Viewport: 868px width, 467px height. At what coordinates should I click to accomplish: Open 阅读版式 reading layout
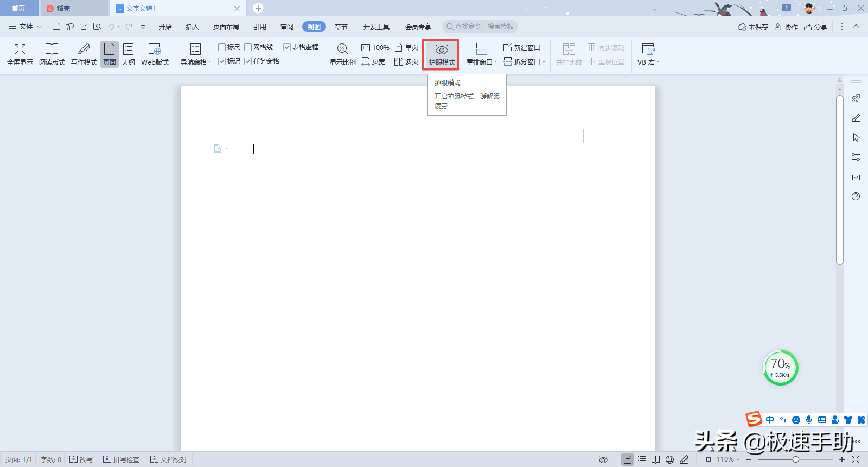[x=52, y=54]
